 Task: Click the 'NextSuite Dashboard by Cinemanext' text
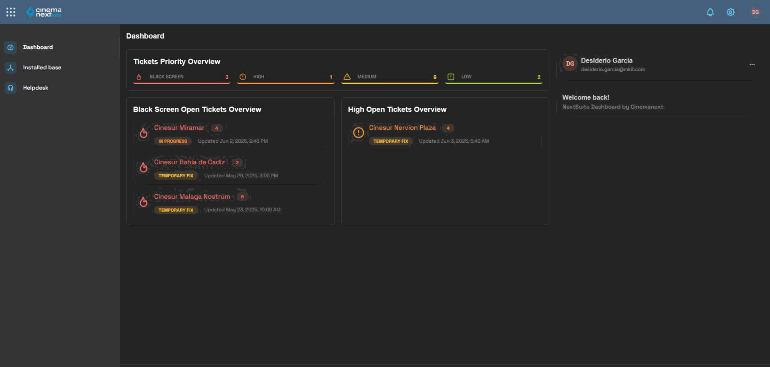[613, 107]
